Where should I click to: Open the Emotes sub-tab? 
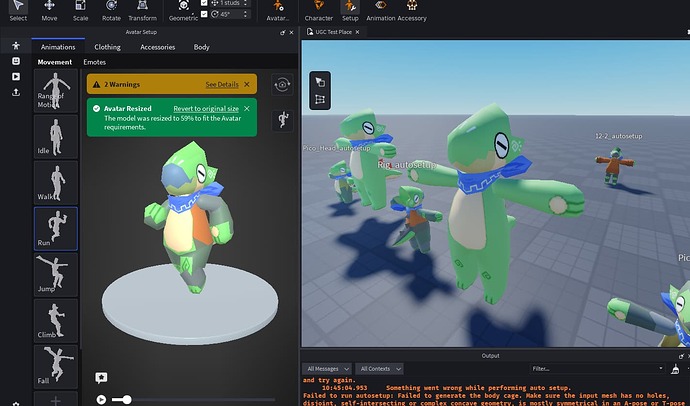pos(94,63)
